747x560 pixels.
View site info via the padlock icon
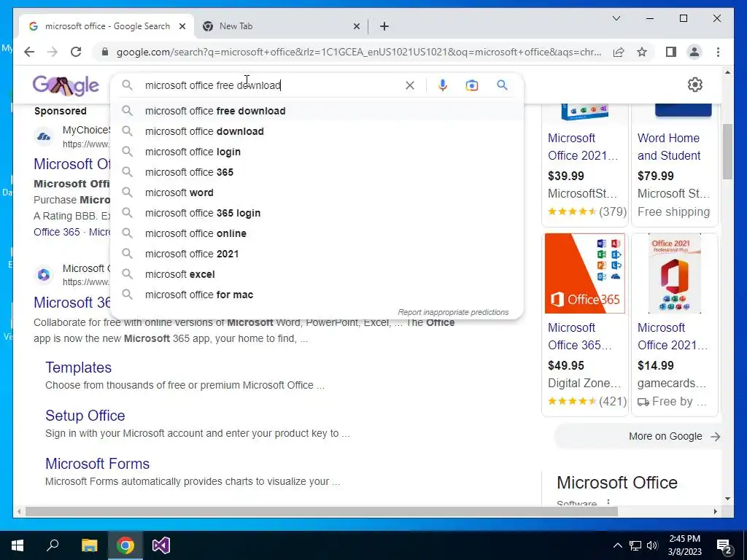click(105, 52)
